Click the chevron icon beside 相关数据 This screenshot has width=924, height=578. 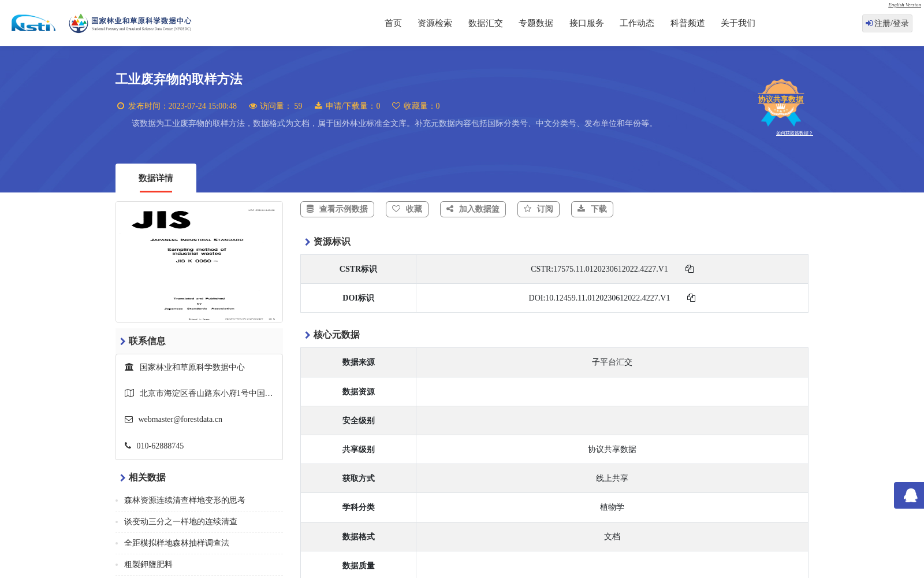[122, 478]
